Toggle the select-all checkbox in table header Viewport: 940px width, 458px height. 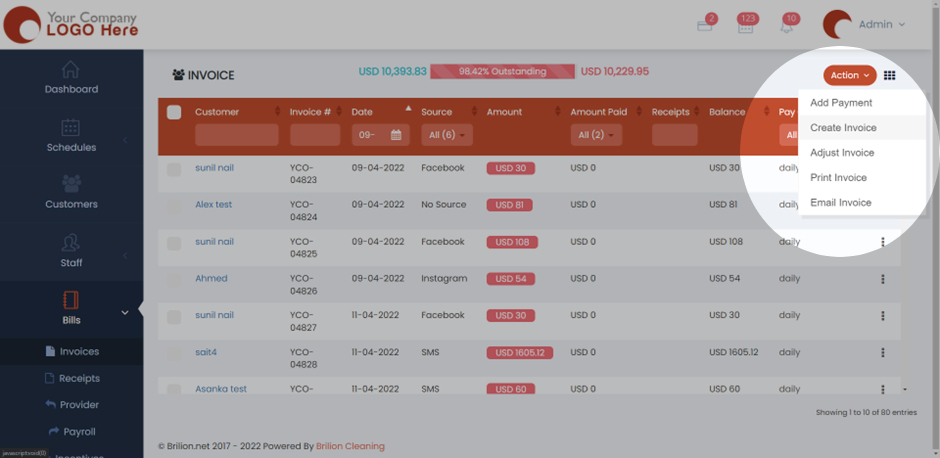pyautogui.click(x=174, y=112)
